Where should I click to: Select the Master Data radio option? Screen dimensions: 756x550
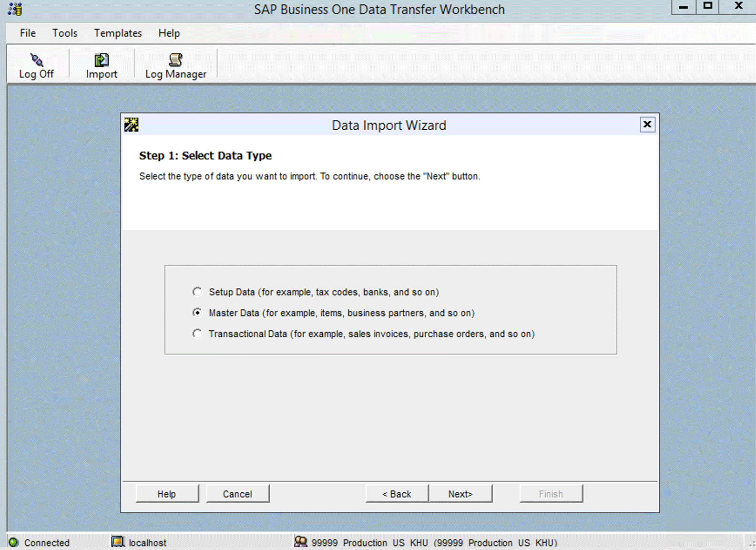pos(197,312)
